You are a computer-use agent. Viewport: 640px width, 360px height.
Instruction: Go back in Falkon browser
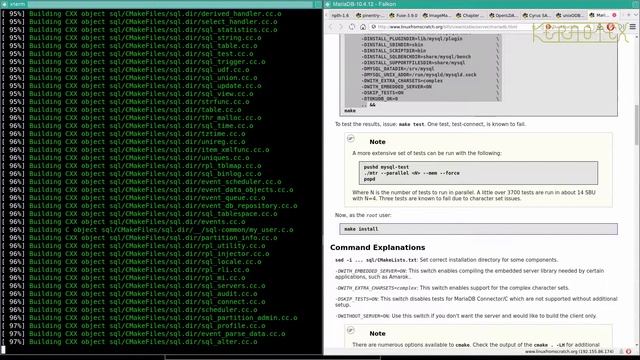[x=331, y=27]
